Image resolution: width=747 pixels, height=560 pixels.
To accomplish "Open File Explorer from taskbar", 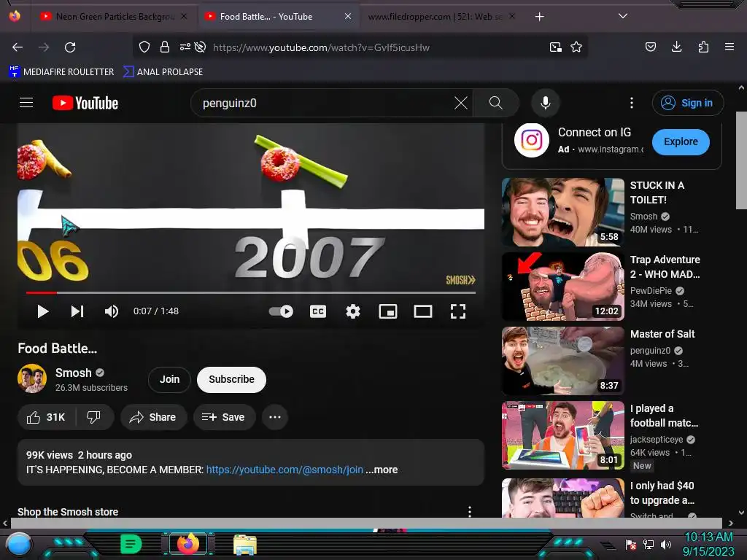I will click(x=245, y=545).
